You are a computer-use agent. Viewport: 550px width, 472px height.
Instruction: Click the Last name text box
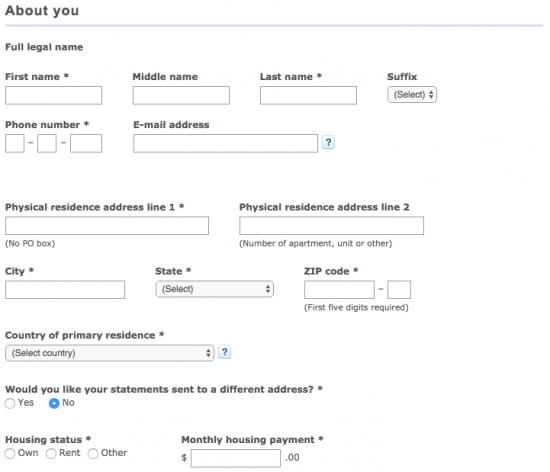point(308,95)
